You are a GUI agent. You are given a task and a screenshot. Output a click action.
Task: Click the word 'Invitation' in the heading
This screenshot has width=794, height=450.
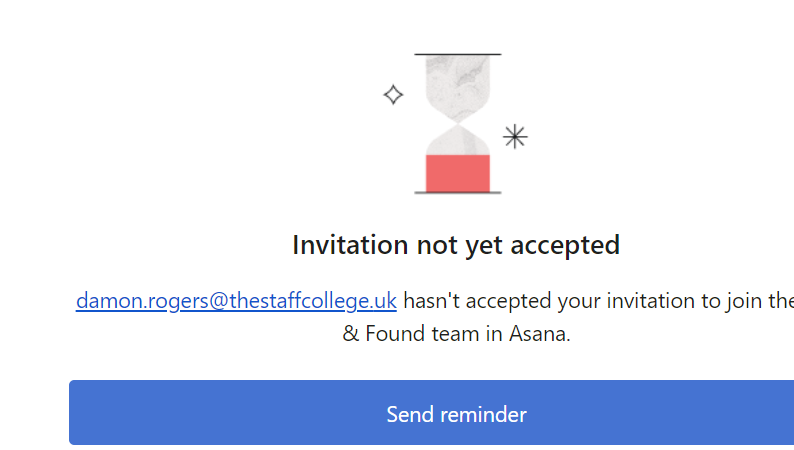coord(350,244)
